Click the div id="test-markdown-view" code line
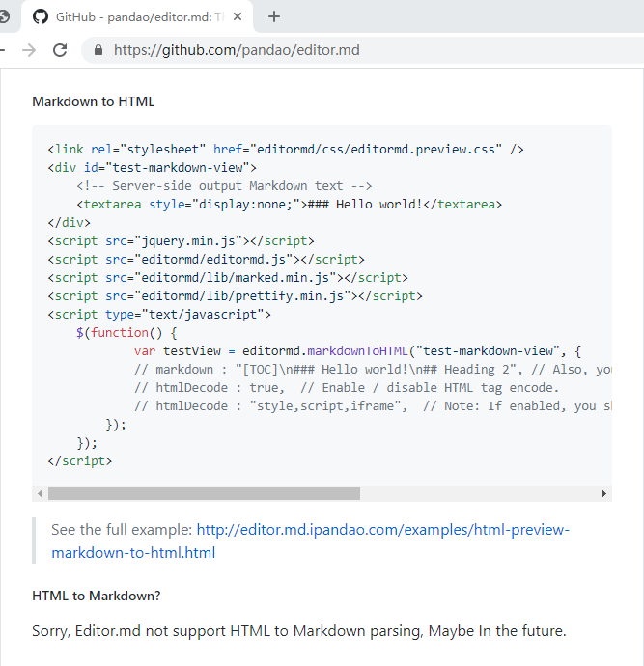This screenshot has width=644, height=666. coord(153,167)
